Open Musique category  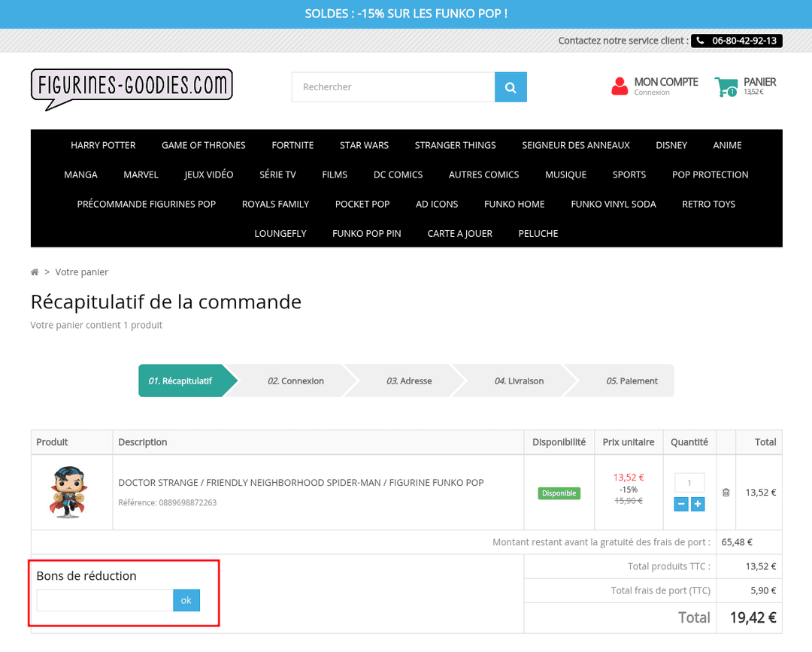(565, 174)
